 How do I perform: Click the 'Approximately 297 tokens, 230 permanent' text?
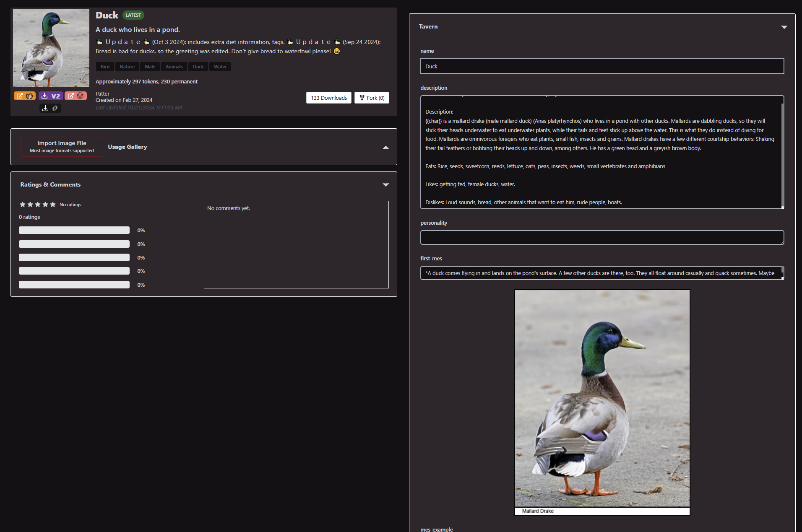[146, 82]
